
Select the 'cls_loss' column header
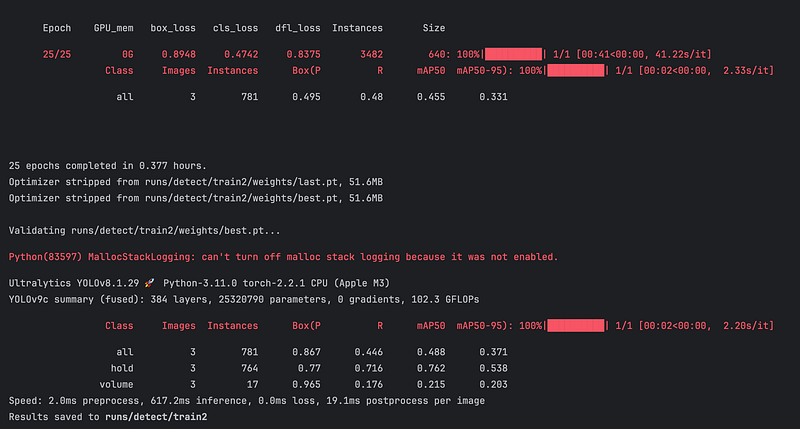click(235, 28)
